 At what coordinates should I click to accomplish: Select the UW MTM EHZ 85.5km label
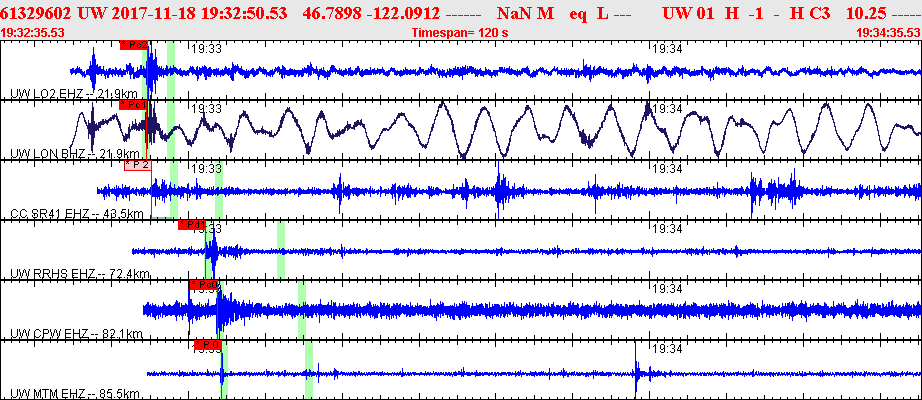[75, 394]
